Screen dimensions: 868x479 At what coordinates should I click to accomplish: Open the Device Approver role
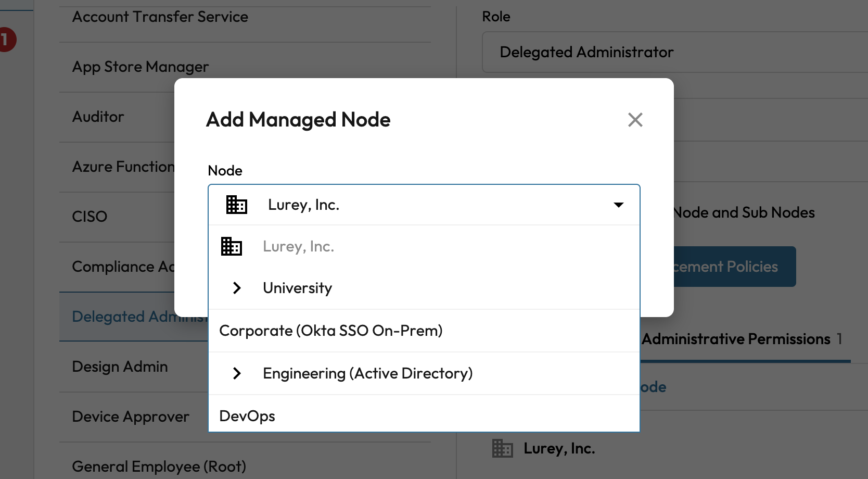(x=131, y=417)
